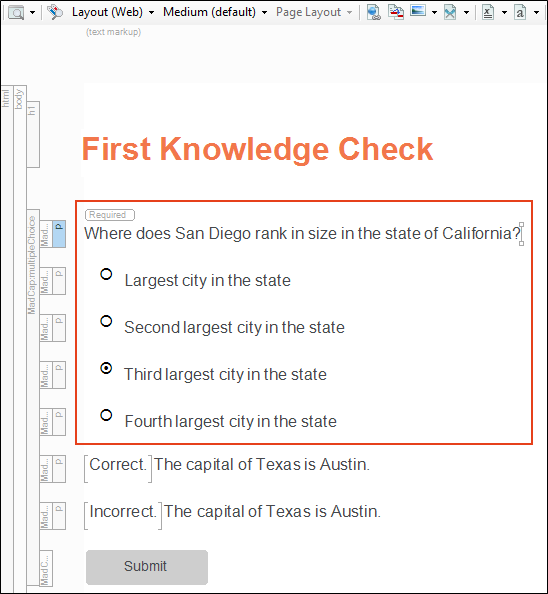Screen dimensions: 548x594
Task: Click the Required label above question
Action: point(110,215)
